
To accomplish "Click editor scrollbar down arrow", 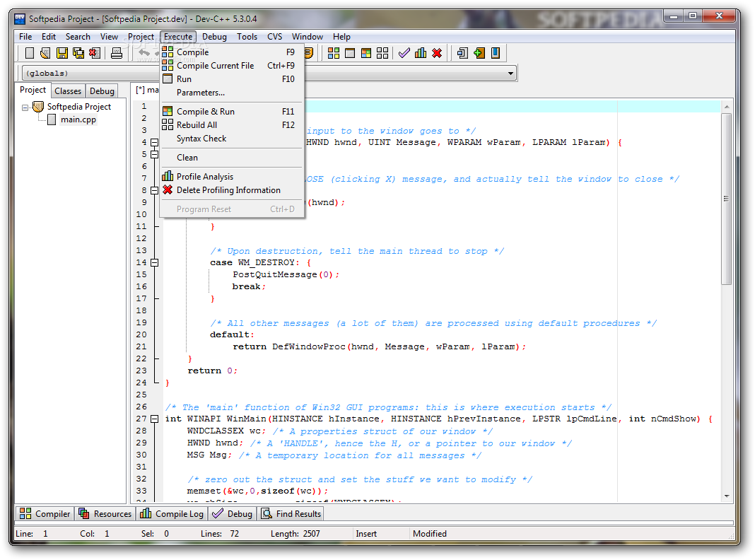I will [727, 496].
